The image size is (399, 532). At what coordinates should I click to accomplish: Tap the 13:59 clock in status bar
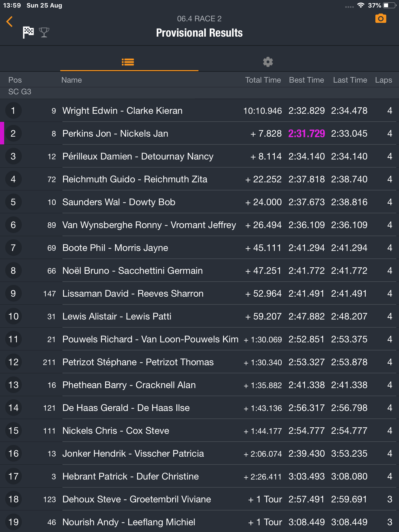(x=12, y=5)
